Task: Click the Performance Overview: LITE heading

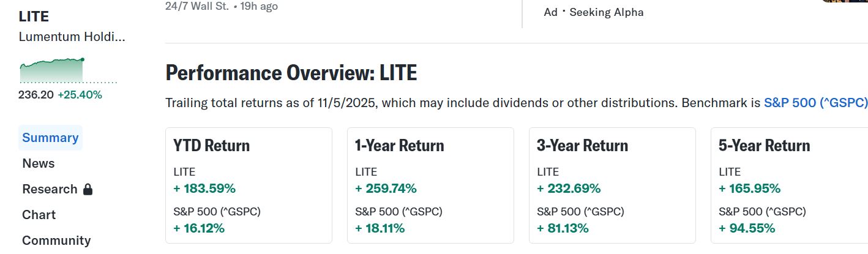Action: (x=291, y=73)
